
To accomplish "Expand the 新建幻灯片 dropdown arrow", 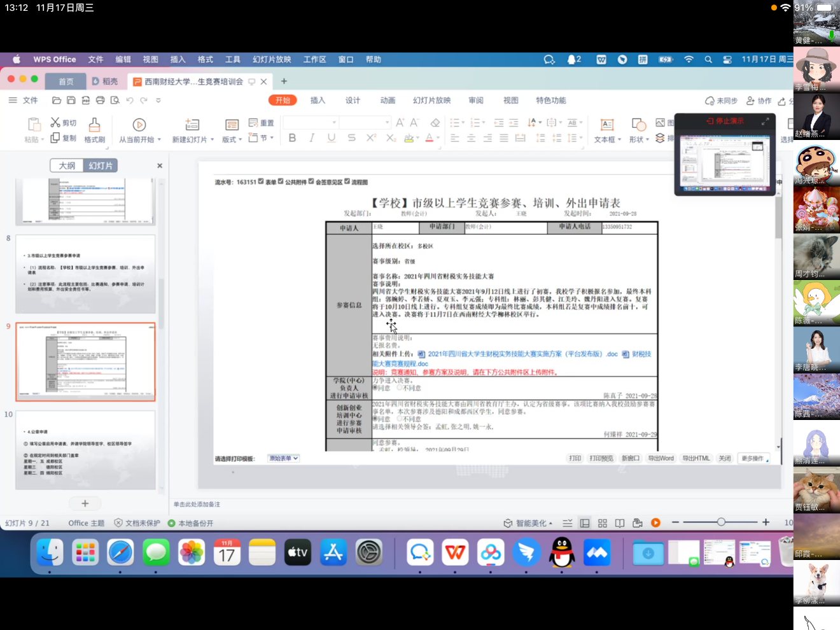I will click(x=212, y=139).
